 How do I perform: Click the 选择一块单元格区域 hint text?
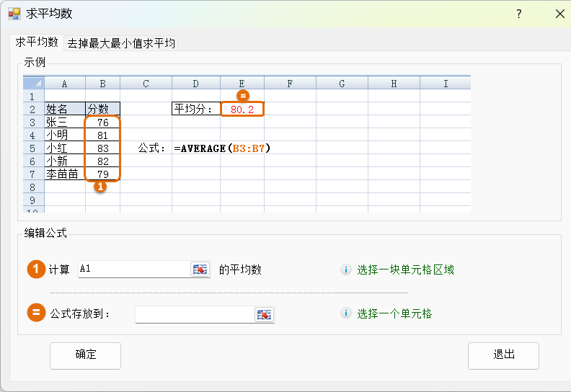point(405,270)
